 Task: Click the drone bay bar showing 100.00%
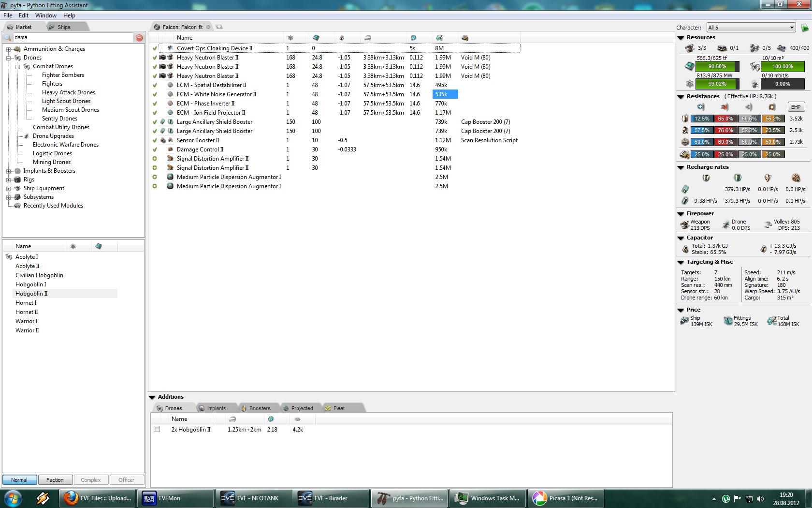pyautogui.click(x=783, y=66)
